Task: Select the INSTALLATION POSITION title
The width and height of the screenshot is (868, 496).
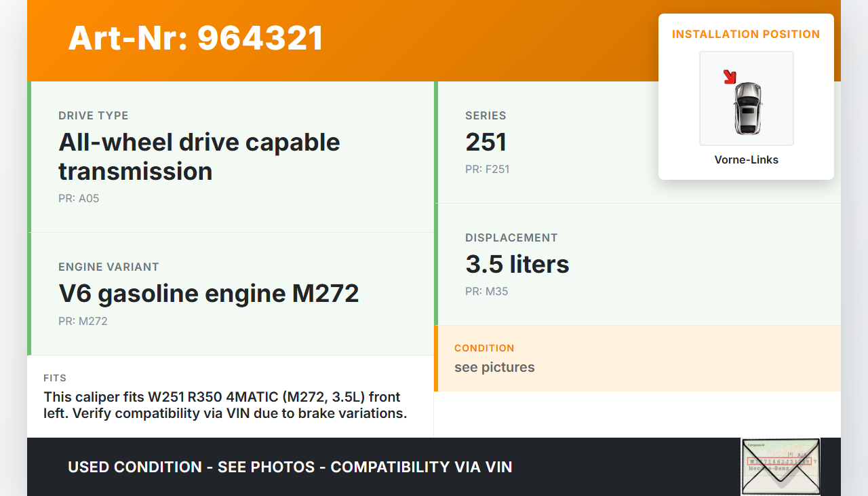Action: (746, 34)
